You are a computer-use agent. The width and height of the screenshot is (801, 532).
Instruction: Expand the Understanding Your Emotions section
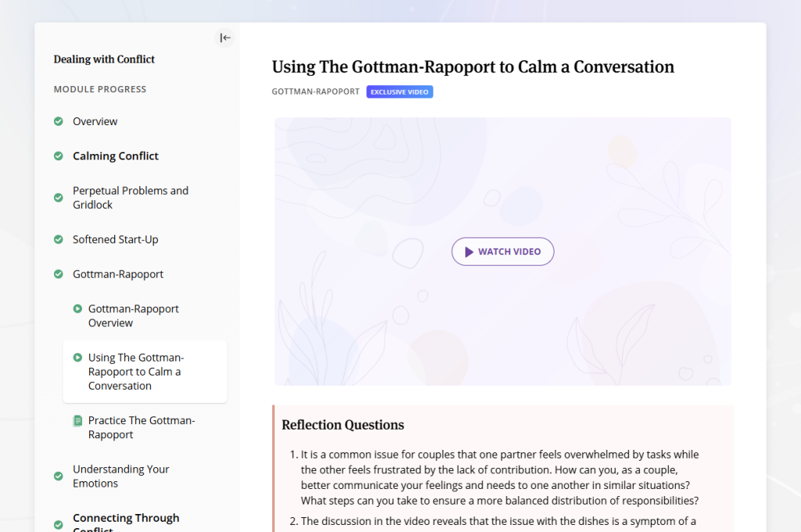(121, 476)
